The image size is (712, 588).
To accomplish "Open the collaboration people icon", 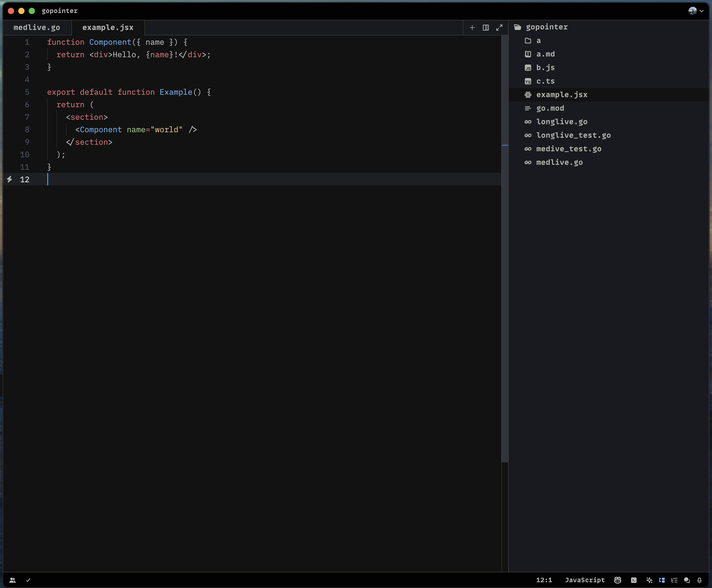I will point(13,580).
